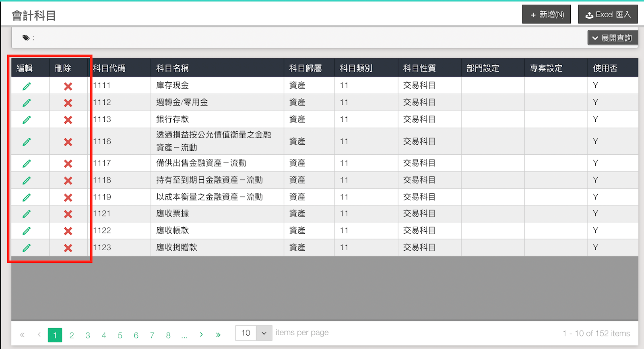Jump to page 8 in the pager
The width and height of the screenshot is (644, 349).
[x=168, y=335]
